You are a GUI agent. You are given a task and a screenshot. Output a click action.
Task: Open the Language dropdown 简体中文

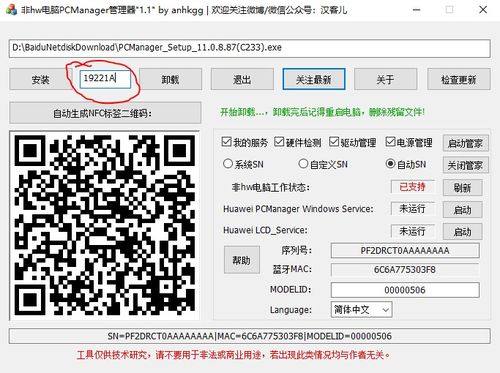[x=361, y=310]
